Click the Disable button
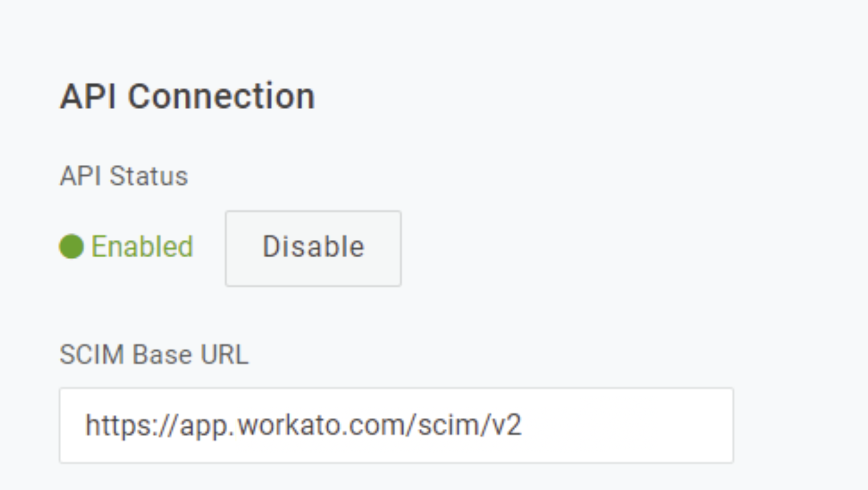The width and height of the screenshot is (868, 490). [x=313, y=248]
